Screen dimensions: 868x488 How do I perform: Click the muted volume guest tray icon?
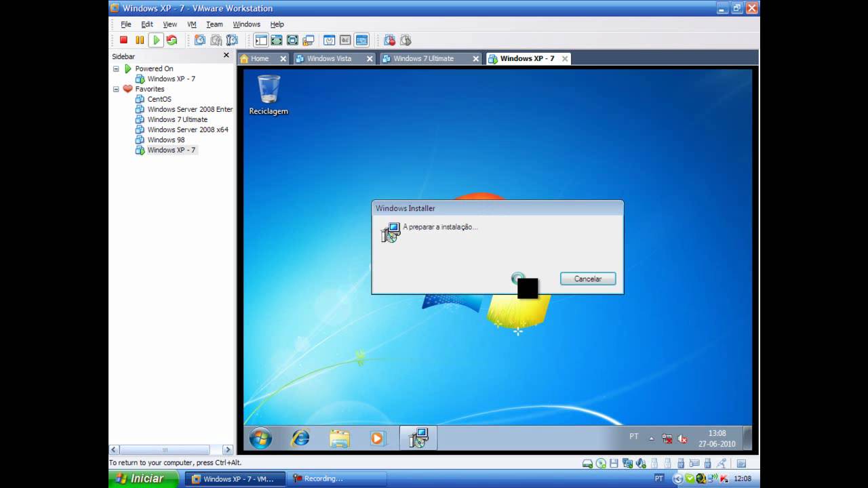tap(682, 439)
